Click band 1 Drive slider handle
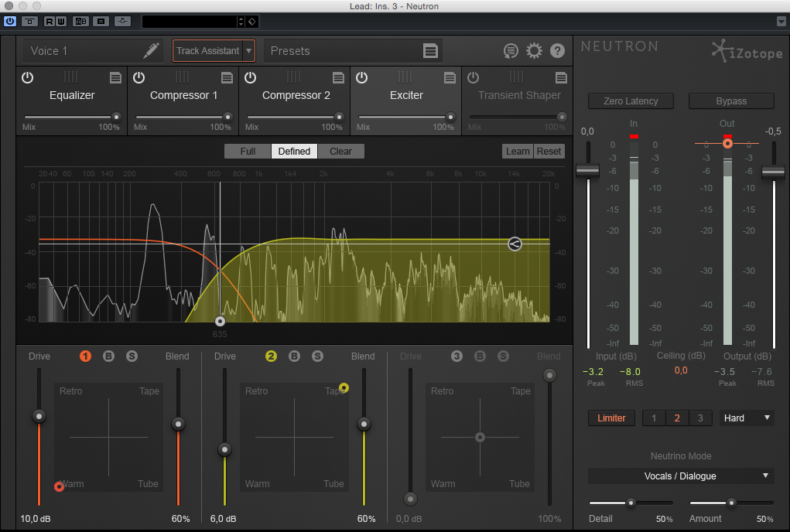 pos(39,416)
